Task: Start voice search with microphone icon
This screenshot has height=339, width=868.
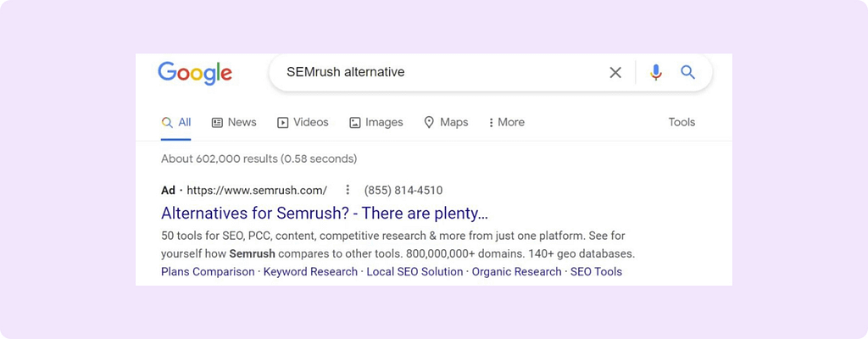Action: coord(655,73)
